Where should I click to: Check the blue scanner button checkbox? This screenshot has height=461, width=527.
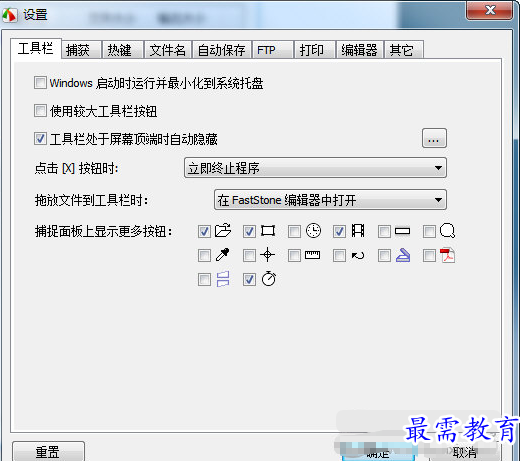[x=384, y=255]
